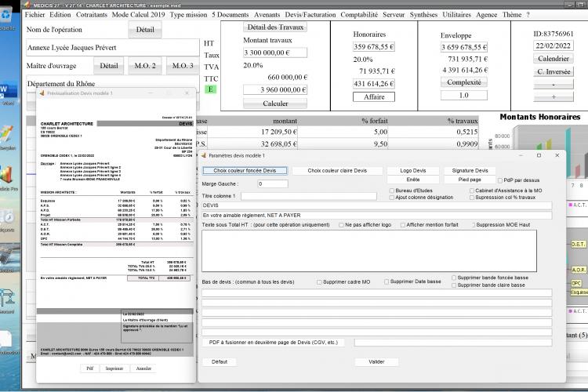Click the Calculer button
The image size is (588, 392).
coord(275,103)
